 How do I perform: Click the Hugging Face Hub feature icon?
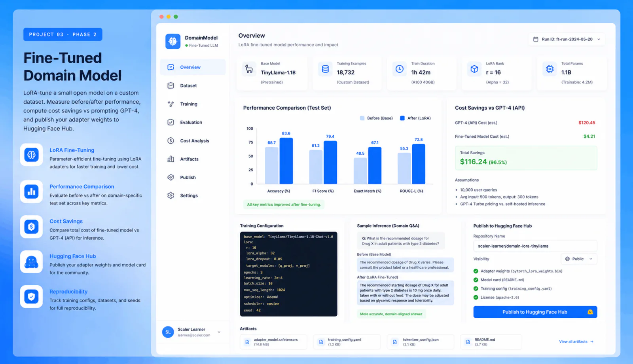(x=31, y=262)
